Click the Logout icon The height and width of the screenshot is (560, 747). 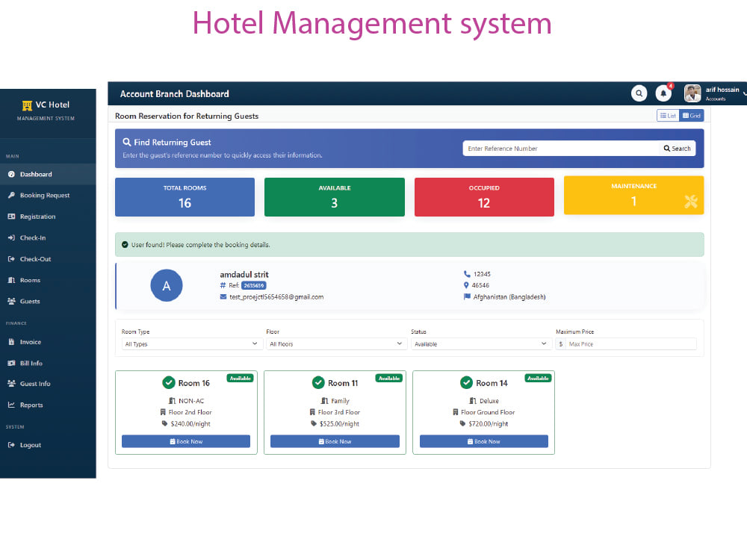click(11, 445)
